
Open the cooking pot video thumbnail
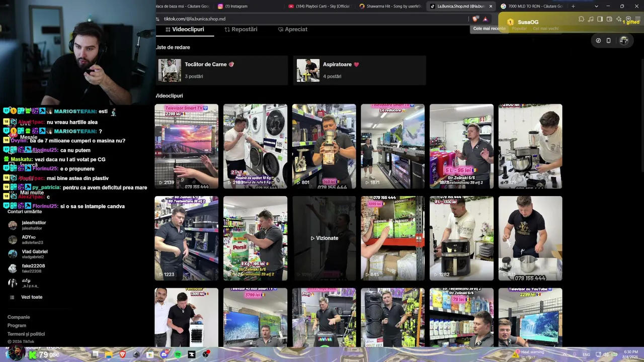pos(530,238)
